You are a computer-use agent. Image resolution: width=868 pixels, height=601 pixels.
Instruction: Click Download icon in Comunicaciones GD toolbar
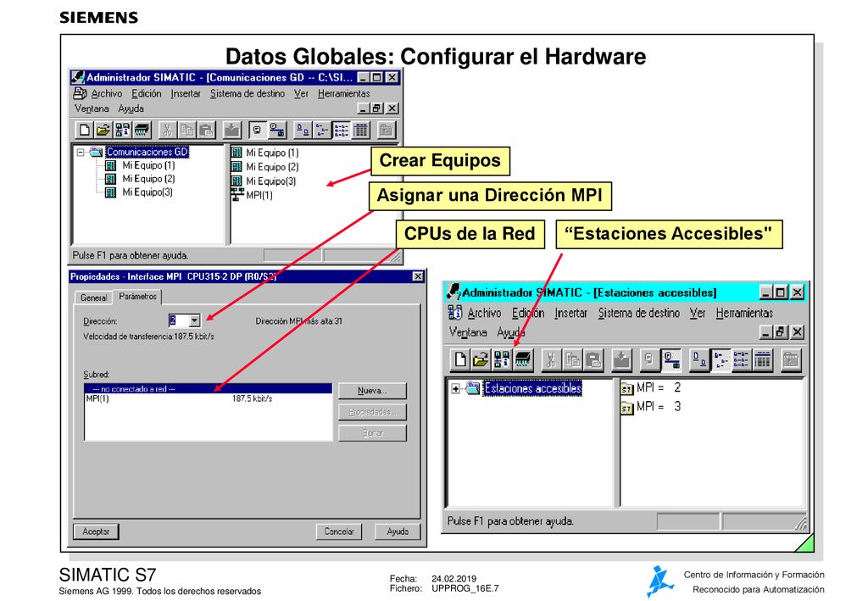point(232,130)
